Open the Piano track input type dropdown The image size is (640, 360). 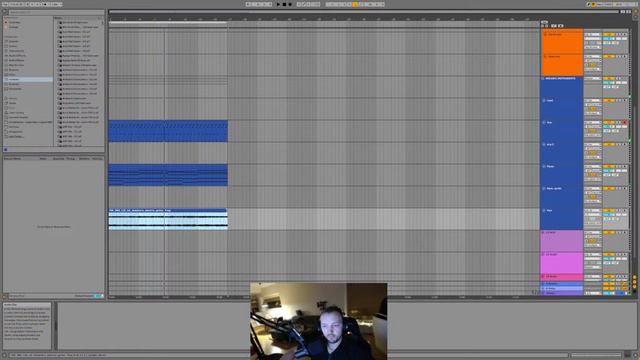coord(593,167)
